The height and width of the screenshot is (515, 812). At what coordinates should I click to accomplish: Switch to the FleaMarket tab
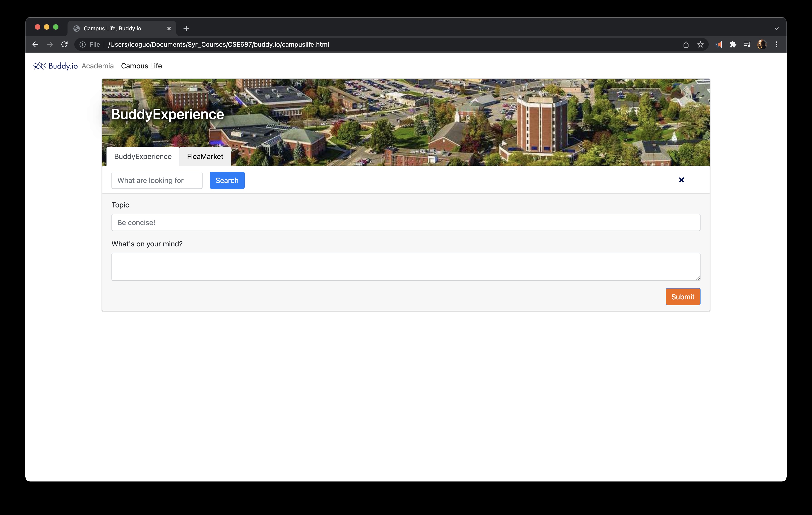pos(205,156)
